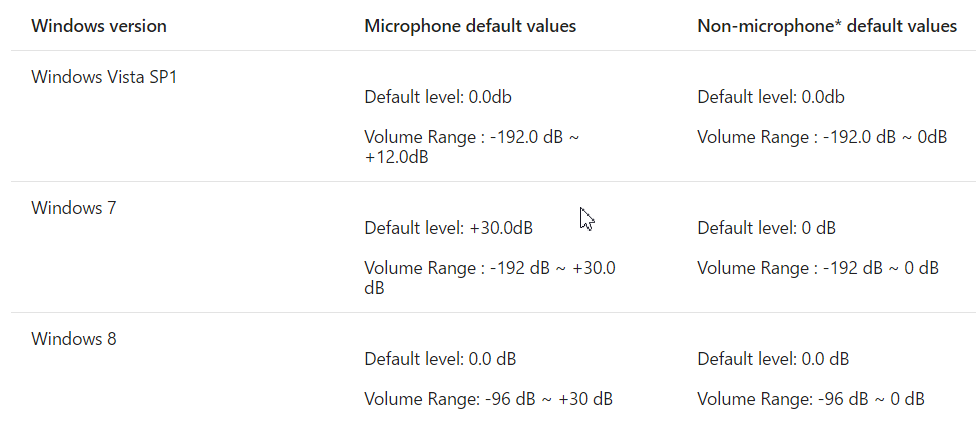The height and width of the screenshot is (434, 976).
Task: Click Vista microphone Default level: 0.0db text
Action: [438, 97]
